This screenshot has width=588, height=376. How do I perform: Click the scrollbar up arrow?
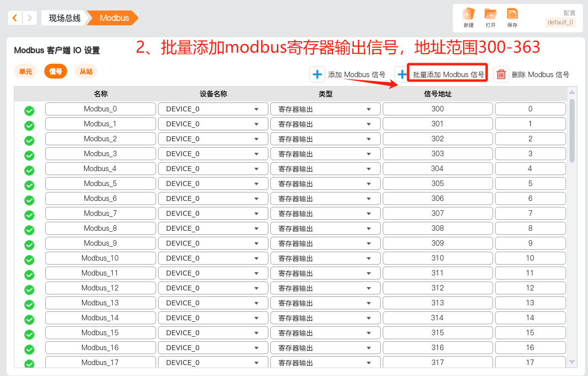[x=572, y=92]
